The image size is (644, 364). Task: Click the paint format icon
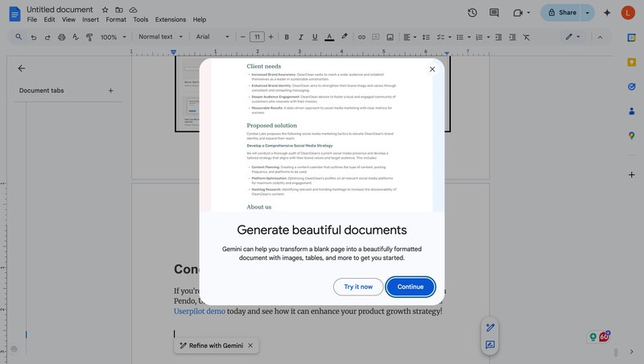pyautogui.click(x=89, y=37)
